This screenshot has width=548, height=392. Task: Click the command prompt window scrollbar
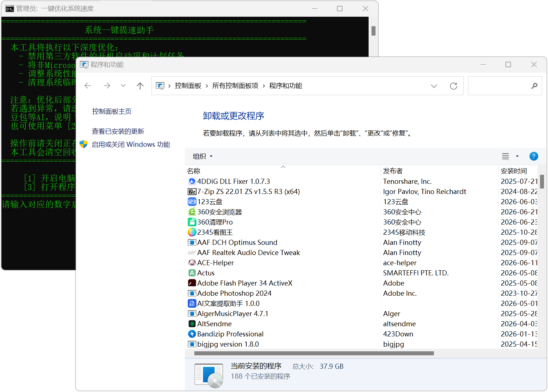point(373,31)
